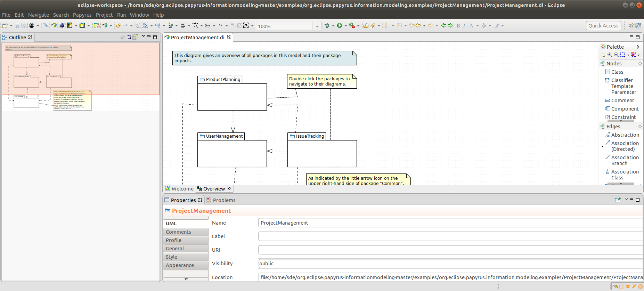Switch to the Problems tab
Viewport: 644px width, 291px height.
click(x=221, y=200)
